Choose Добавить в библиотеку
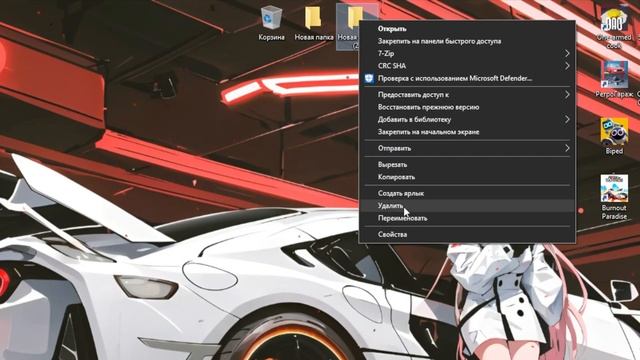 click(x=467, y=120)
